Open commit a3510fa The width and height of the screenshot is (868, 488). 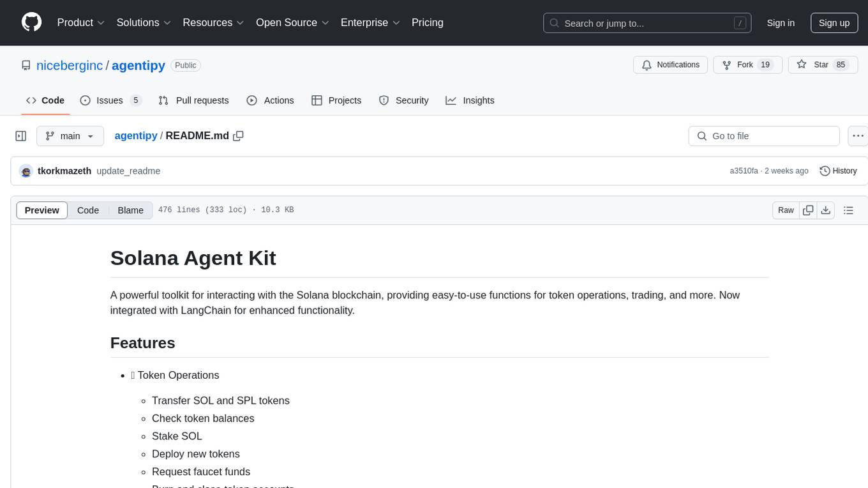(744, 171)
